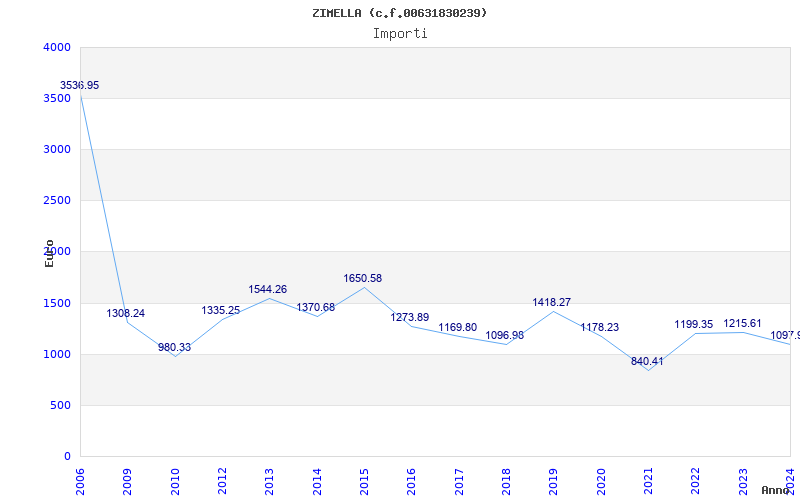Click y-axis tick 3500
The width and height of the screenshot is (800, 500).
(x=57, y=98)
